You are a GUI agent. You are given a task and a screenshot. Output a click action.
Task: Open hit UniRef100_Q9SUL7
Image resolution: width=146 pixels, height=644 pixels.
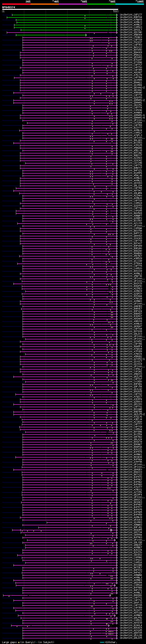click(131, 30)
